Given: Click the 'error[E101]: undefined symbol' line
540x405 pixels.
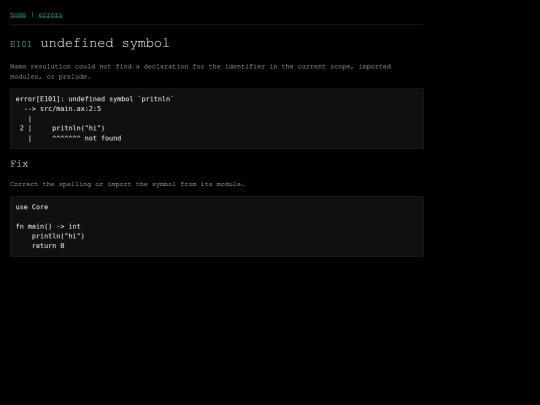Looking at the screenshot, I should pyautogui.click(x=94, y=99).
